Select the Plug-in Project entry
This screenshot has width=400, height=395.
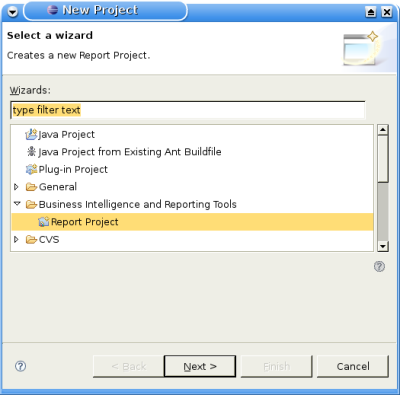[x=73, y=169]
